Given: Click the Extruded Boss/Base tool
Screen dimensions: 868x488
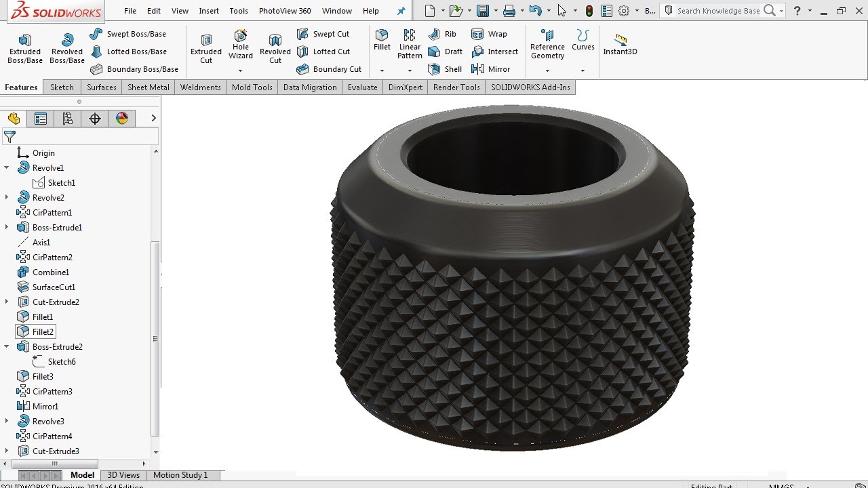Looking at the screenshot, I should point(25,49).
